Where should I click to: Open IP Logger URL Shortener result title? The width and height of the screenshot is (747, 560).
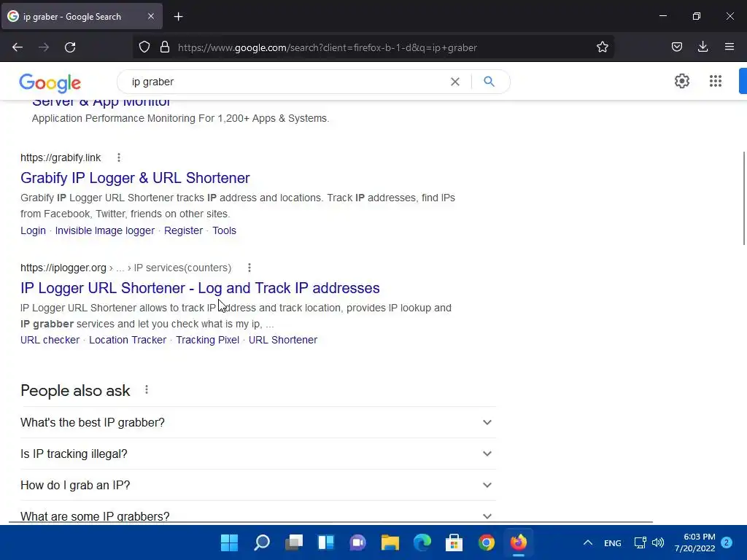click(x=200, y=287)
